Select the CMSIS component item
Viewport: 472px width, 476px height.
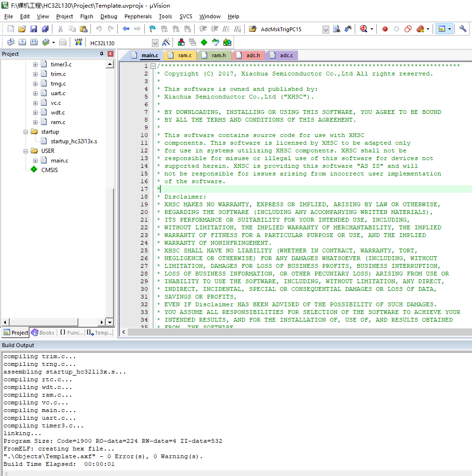(49, 170)
